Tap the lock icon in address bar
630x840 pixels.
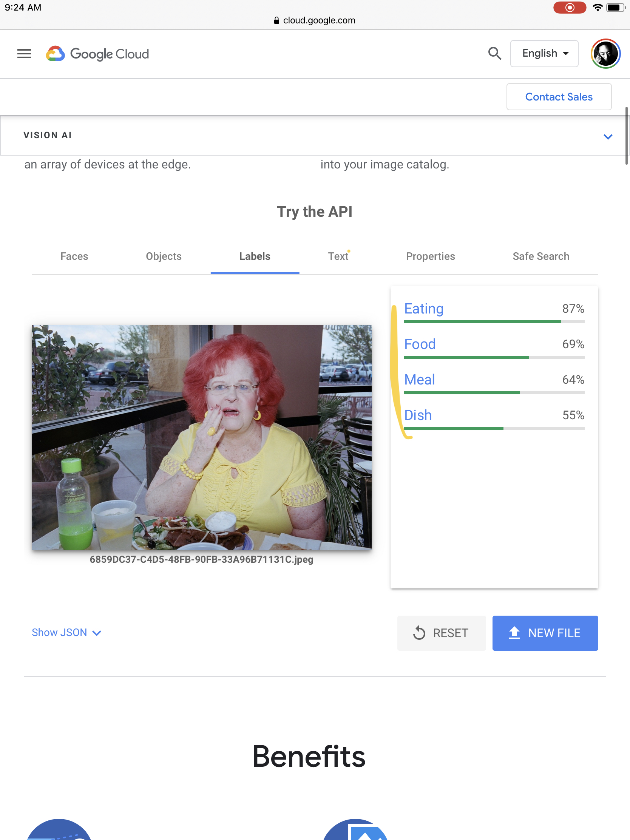click(276, 20)
